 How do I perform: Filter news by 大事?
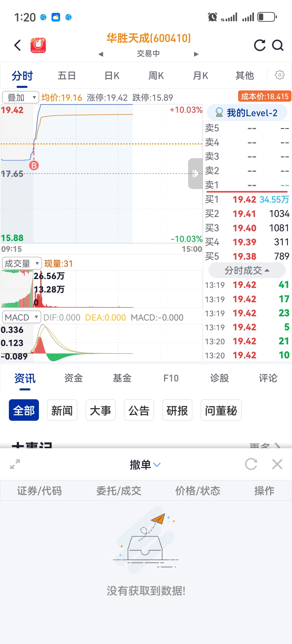click(x=100, y=410)
